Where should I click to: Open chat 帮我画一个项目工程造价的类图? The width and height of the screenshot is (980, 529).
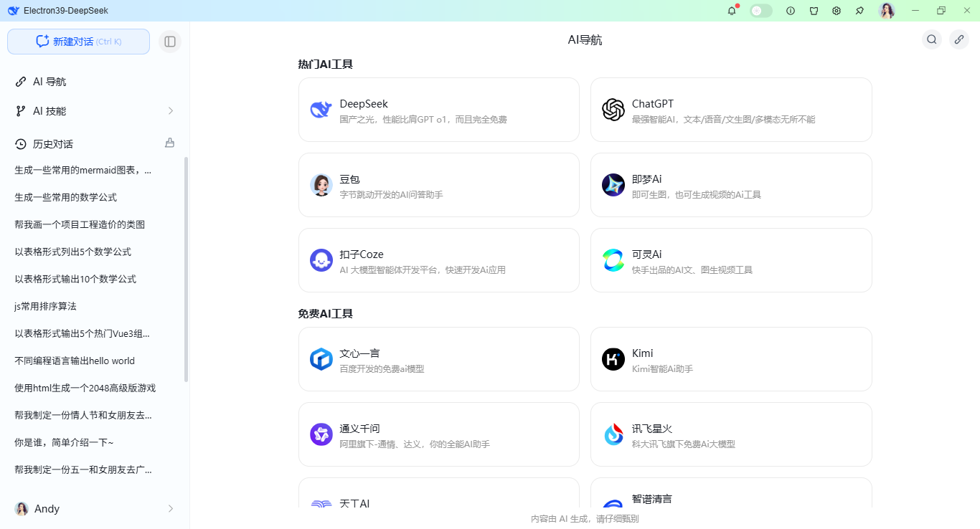click(80, 224)
